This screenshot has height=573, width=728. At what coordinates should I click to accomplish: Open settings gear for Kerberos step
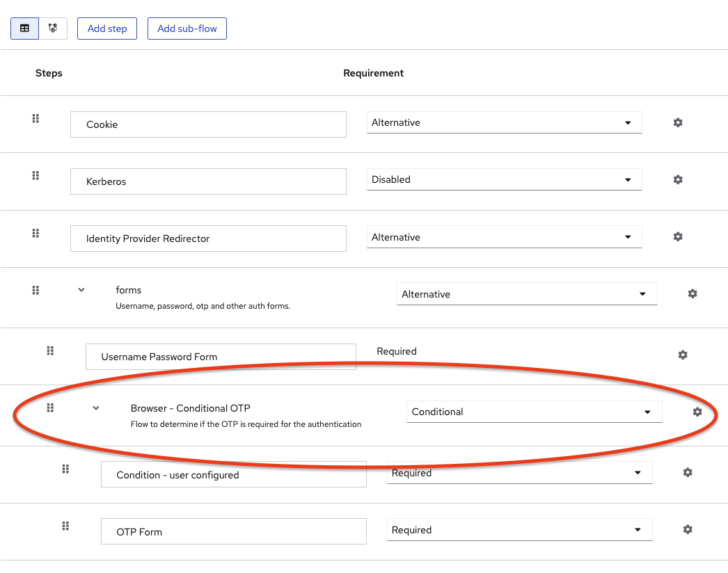pyautogui.click(x=678, y=179)
